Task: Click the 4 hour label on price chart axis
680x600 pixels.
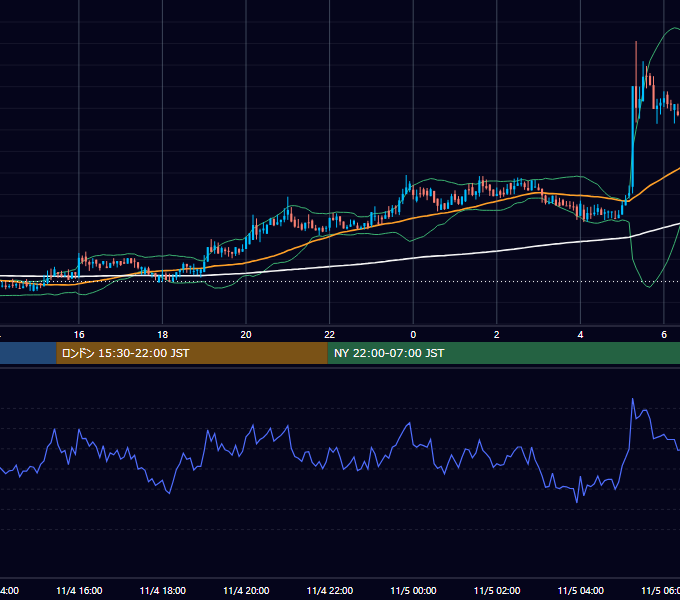Action: point(580,335)
